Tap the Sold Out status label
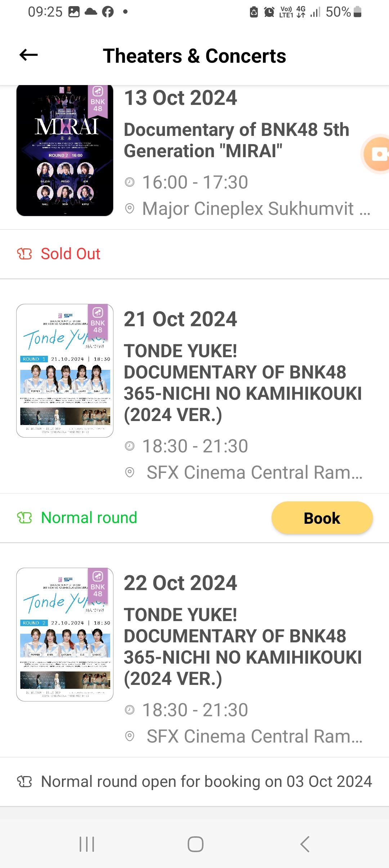Screen dimensions: 389x868 pyautogui.click(x=71, y=254)
